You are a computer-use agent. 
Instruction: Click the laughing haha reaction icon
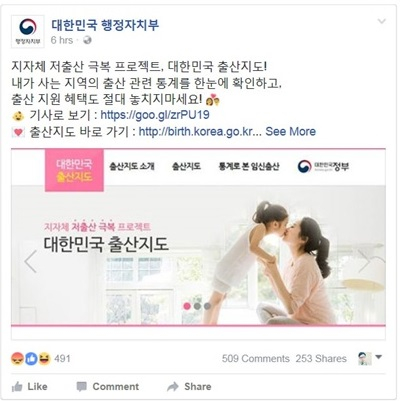[x=44, y=359]
